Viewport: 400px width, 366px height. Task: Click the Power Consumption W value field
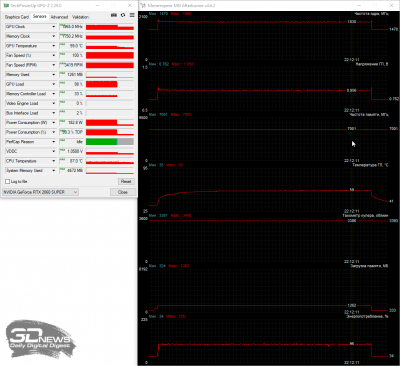pos(71,123)
